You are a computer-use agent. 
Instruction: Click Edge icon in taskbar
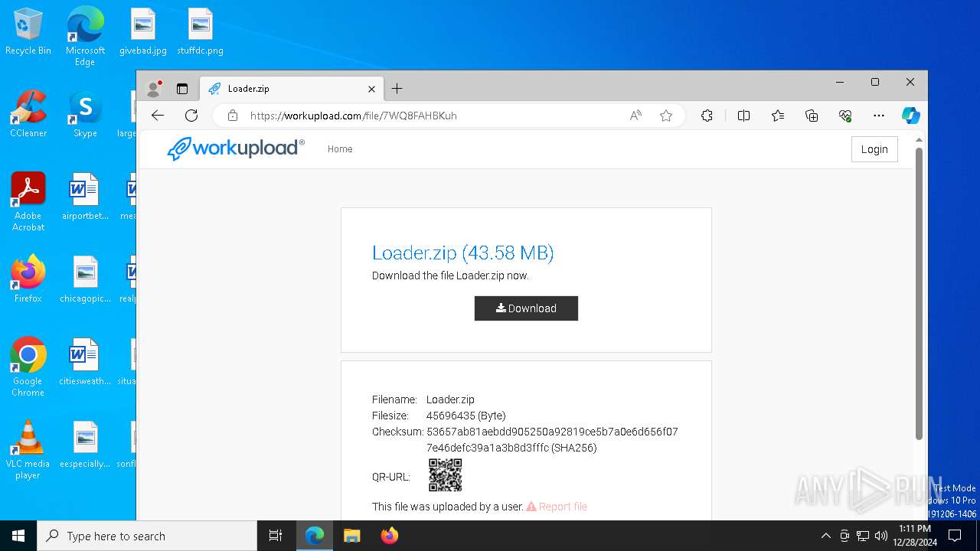[x=315, y=536]
